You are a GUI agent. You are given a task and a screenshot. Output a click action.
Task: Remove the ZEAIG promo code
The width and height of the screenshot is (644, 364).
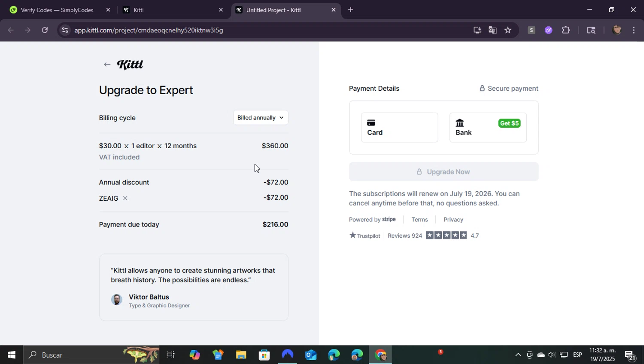click(x=125, y=198)
